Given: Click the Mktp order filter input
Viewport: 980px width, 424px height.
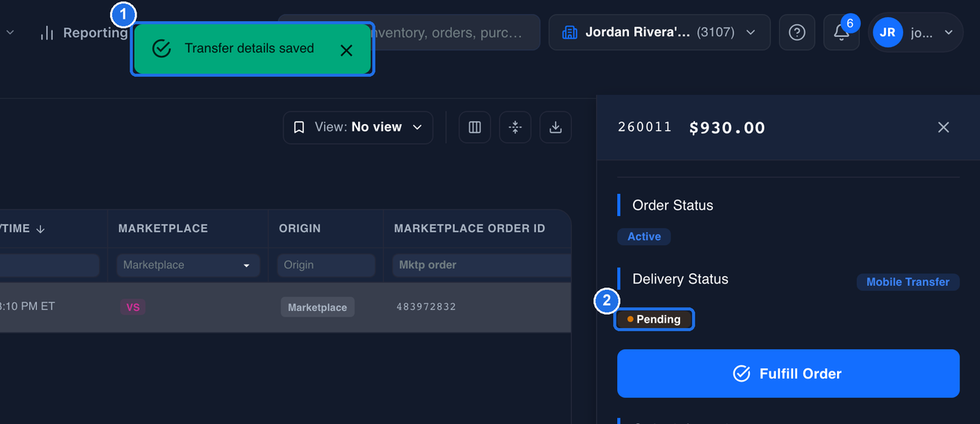Looking at the screenshot, I should click(x=481, y=265).
